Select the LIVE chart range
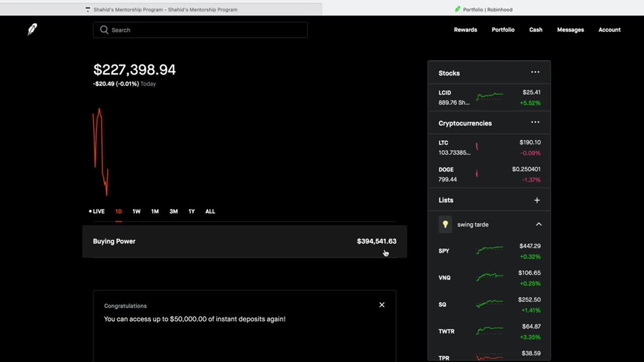The height and width of the screenshot is (362, 644). 97,211
